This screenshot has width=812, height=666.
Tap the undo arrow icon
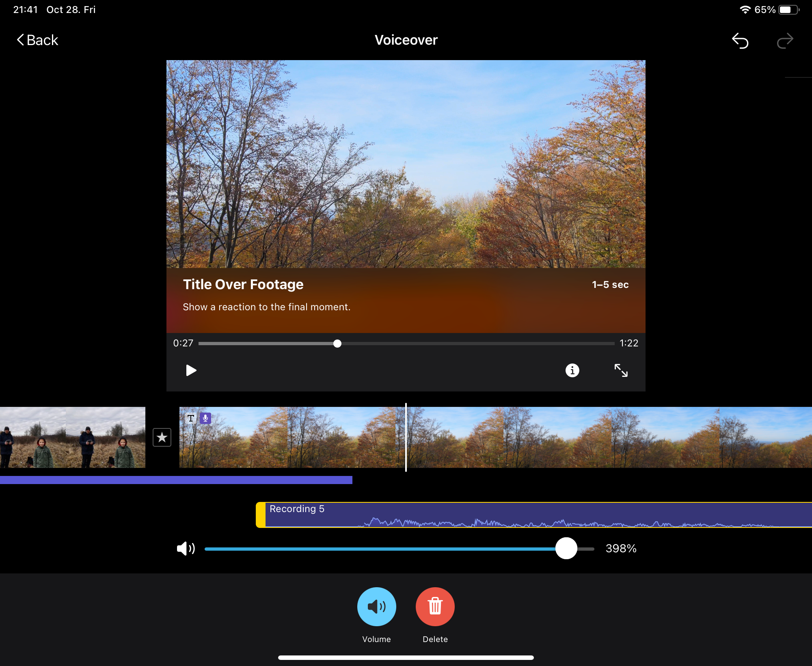click(x=740, y=41)
